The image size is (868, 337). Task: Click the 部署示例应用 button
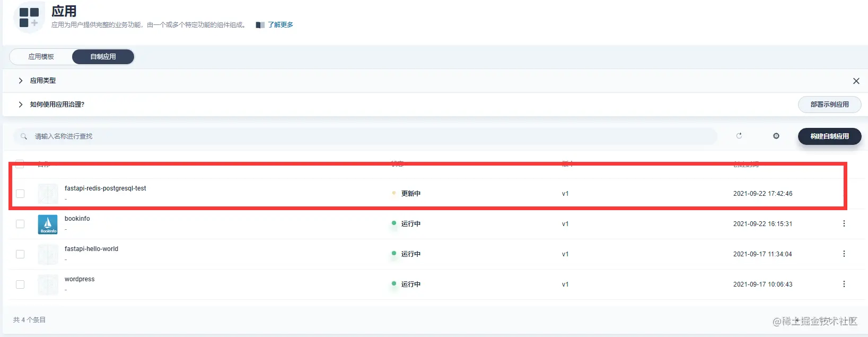pyautogui.click(x=829, y=105)
